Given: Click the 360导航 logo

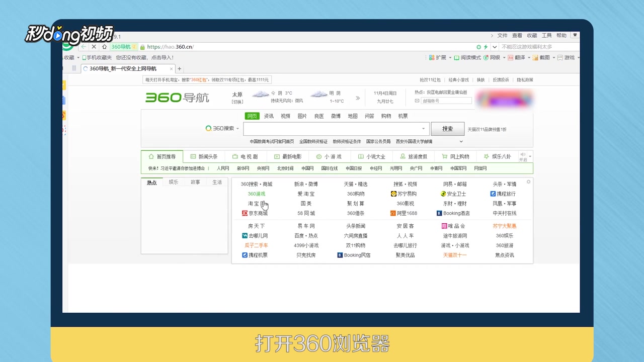Looking at the screenshot, I should click(177, 97).
